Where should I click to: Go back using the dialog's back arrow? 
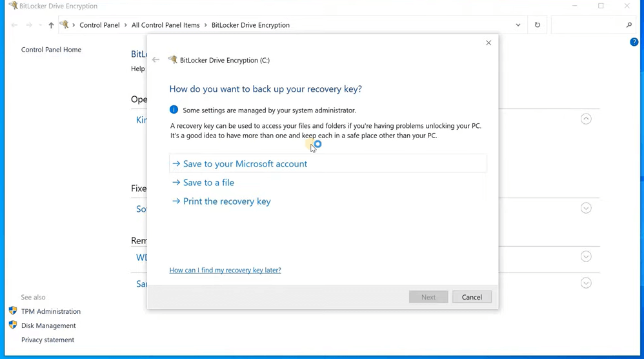[156, 60]
